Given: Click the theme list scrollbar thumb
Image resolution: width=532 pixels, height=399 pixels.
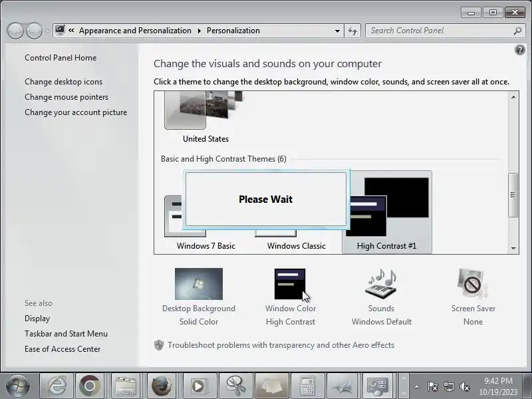Looking at the screenshot, I should 513,195.
